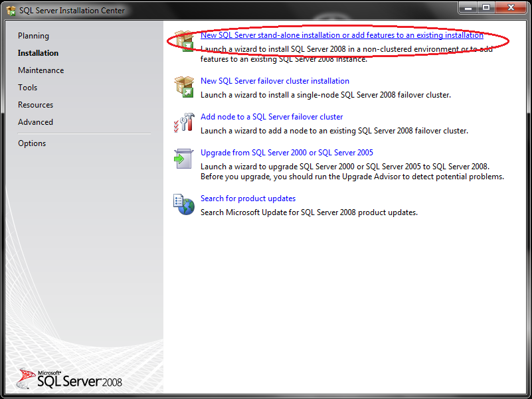
Task: Click the SQL Server title bar icon
Action: [x=11, y=11]
